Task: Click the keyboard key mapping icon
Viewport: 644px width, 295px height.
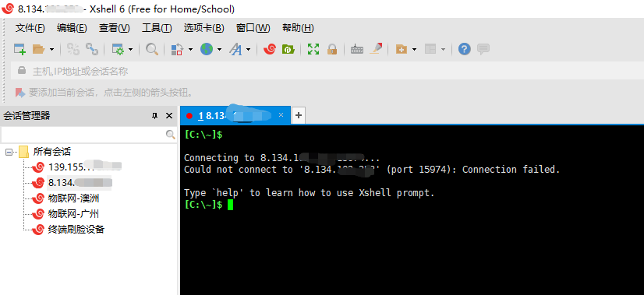Action: click(357, 50)
